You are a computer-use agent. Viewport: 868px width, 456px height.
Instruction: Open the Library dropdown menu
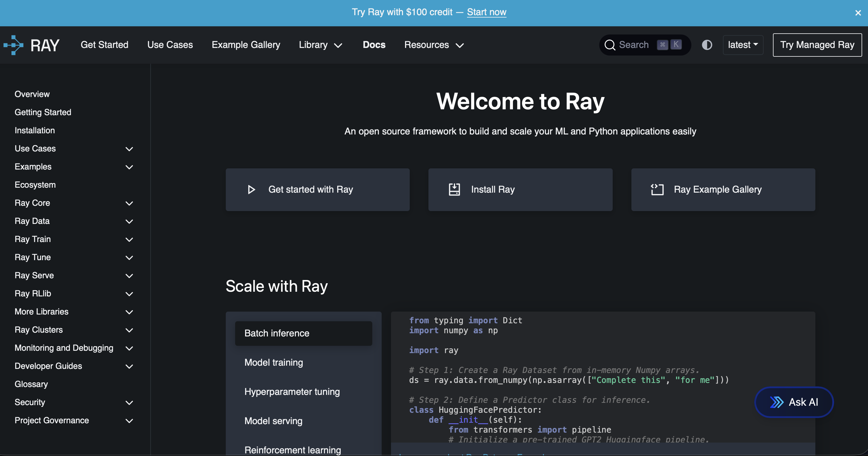(x=321, y=45)
